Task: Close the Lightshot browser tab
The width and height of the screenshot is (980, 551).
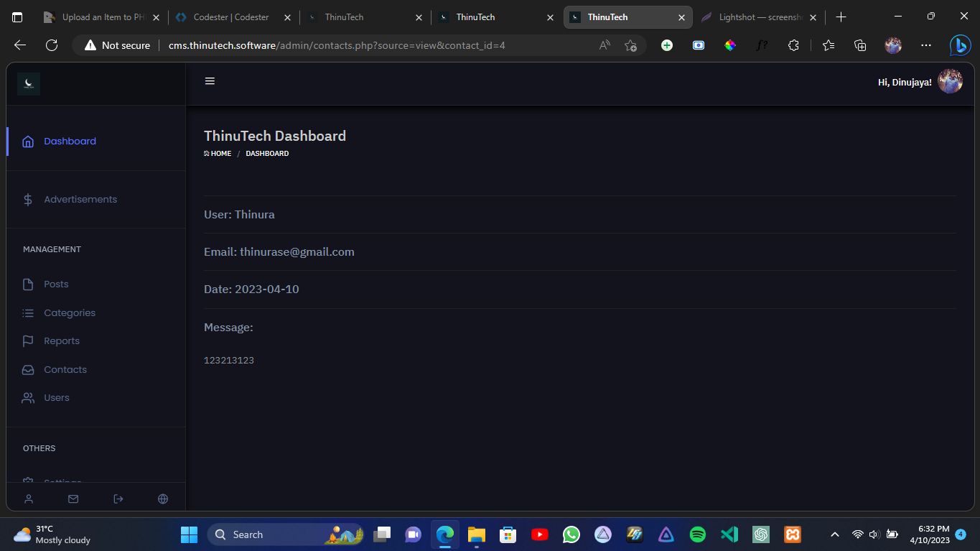Action: pyautogui.click(x=813, y=17)
